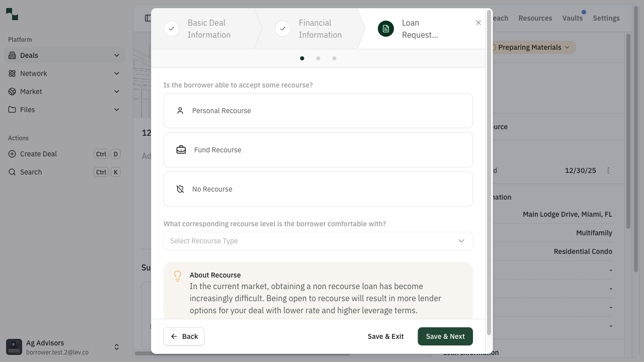Click the Save & Next button
Viewport: 644px width, 362px height.
click(x=445, y=336)
